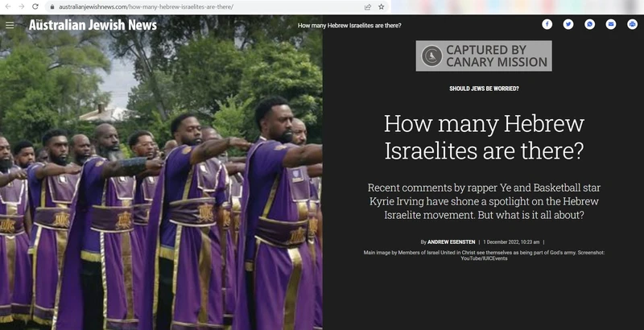The height and width of the screenshot is (330, 644).
Task: Go back with the browser back arrow
Action: [x=8, y=6]
